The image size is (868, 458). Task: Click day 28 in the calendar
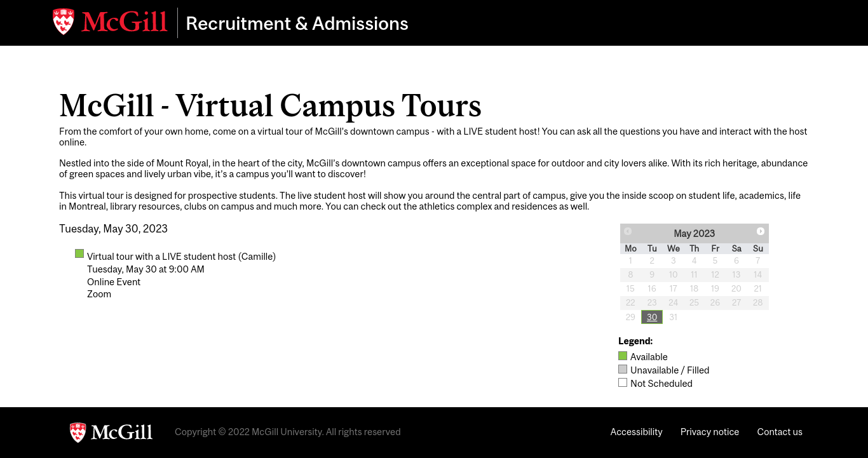tap(757, 302)
